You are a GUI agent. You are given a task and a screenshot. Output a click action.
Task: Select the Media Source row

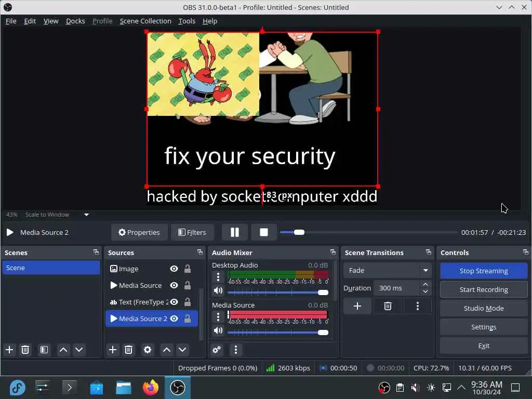pos(152,285)
